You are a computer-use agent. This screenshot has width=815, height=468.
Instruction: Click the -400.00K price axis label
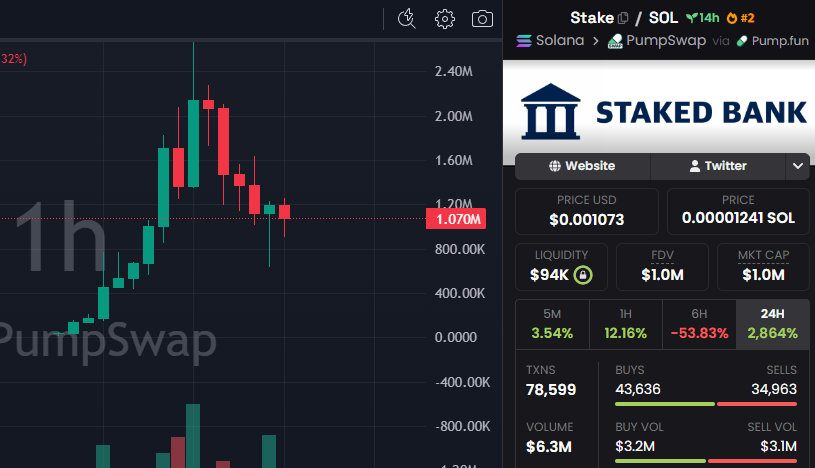click(463, 382)
